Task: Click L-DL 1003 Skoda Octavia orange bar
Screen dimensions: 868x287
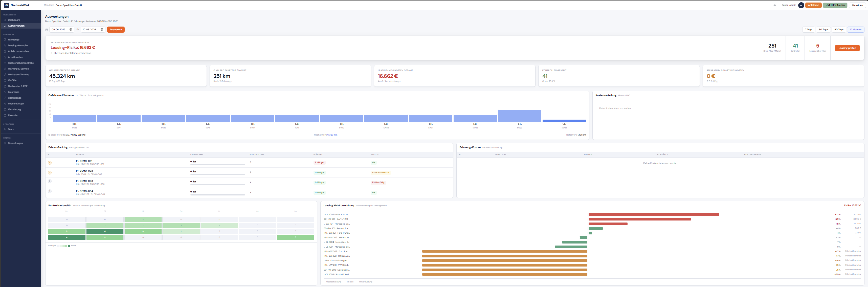Action: point(504,275)
